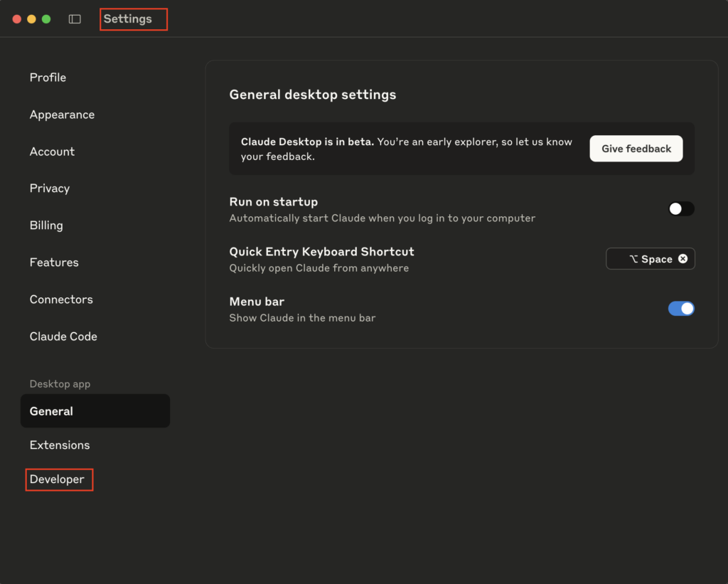The image size is (728, 584).
Task: Toggle the sidebar panel icon
Action: 75,19
